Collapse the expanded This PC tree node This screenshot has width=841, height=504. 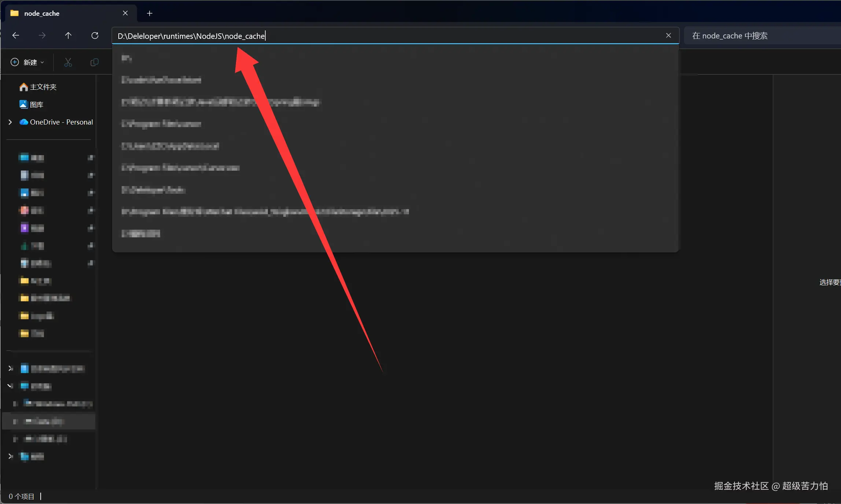(10, 386)
